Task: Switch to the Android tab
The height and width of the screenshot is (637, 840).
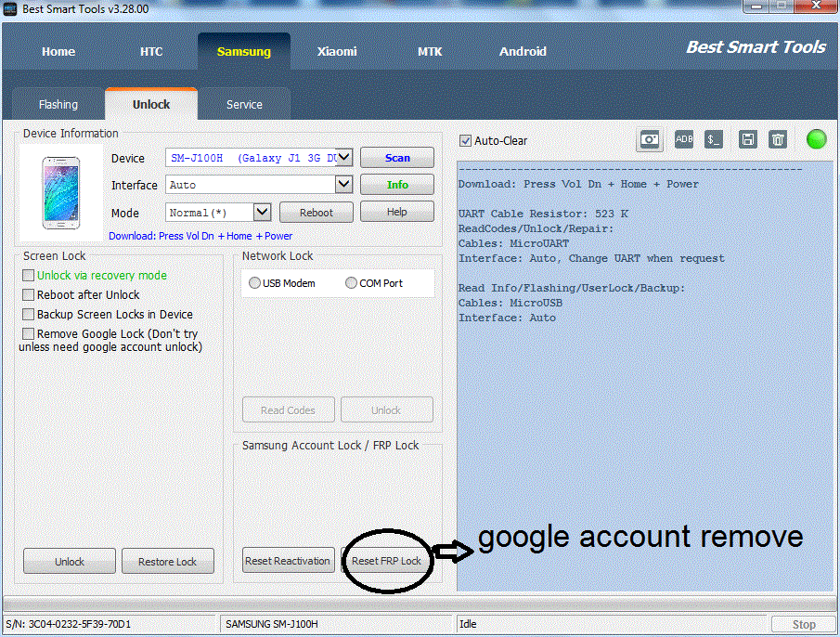Action: [523, 51]
